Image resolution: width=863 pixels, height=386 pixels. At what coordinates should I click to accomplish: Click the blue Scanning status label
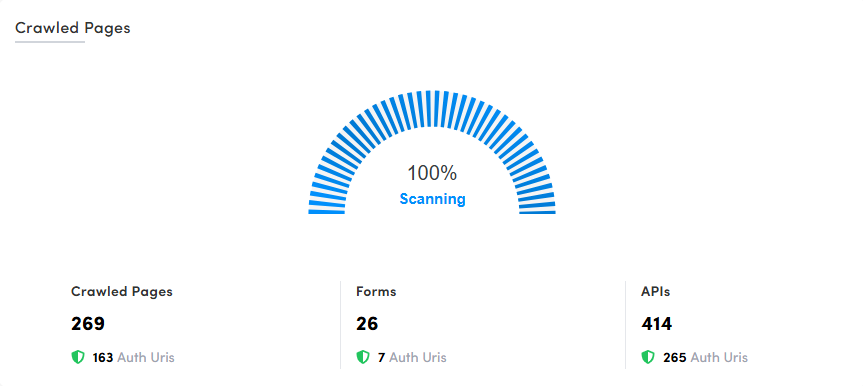tap(432, 199)
